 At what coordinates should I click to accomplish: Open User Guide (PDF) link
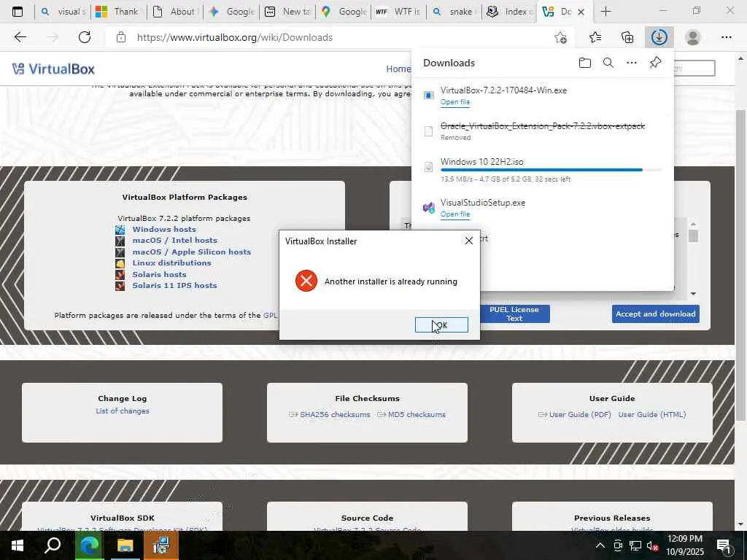pos(580,415)
